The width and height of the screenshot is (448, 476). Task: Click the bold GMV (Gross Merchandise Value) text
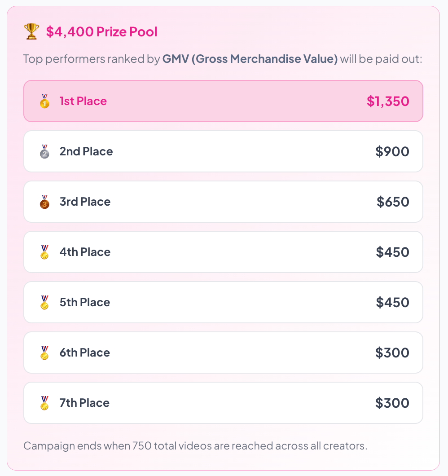tap(250, 59)
